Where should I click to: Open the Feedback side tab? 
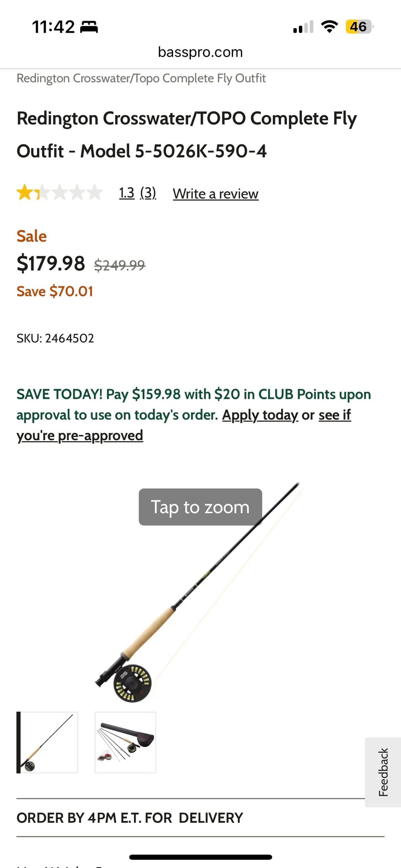[383, 772]
